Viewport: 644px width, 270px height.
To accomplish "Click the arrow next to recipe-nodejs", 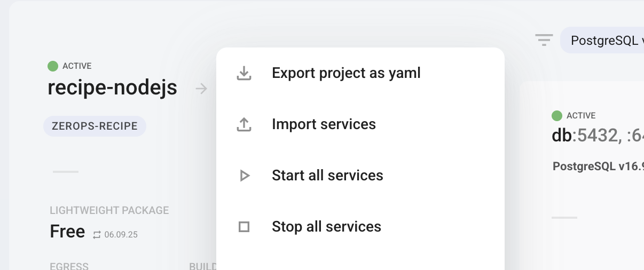I will coord(201,89).
